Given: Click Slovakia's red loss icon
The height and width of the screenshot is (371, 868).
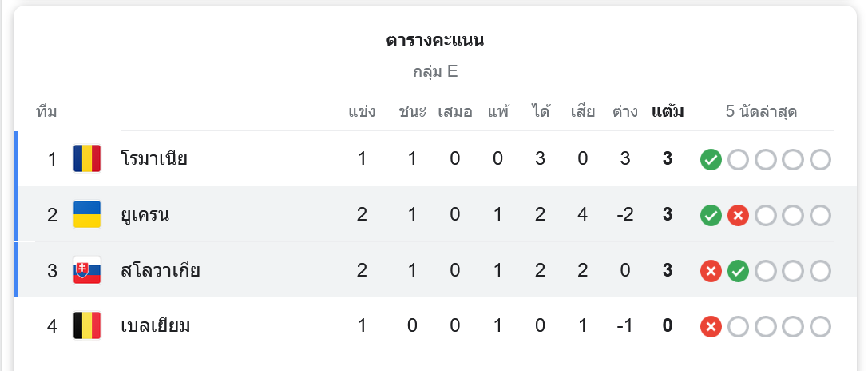Looking at the screenshot, I should point(711,272).
